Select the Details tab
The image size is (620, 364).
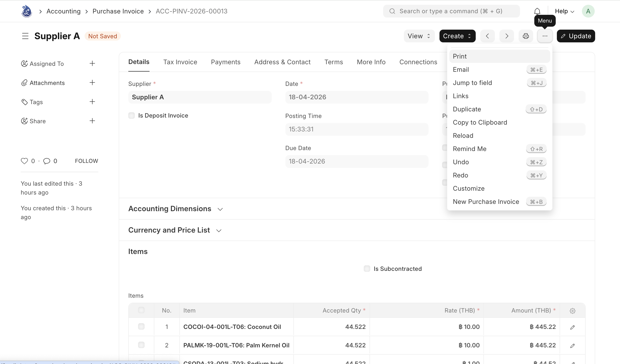click(139, 62)
